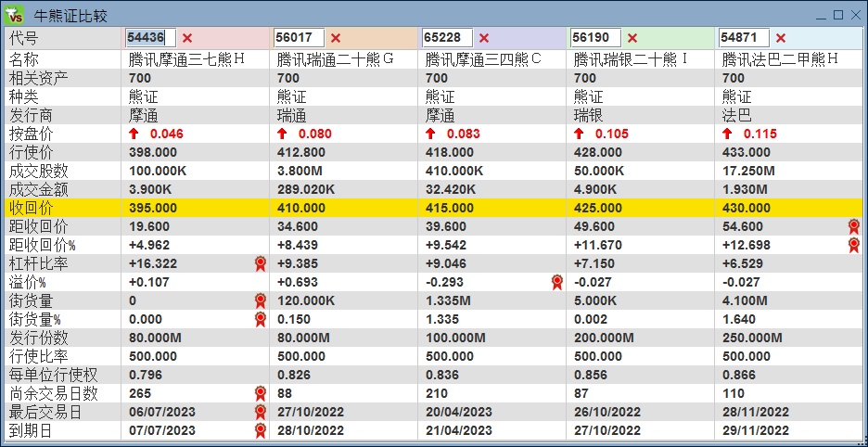Click the code input field containing 56017

299,38
